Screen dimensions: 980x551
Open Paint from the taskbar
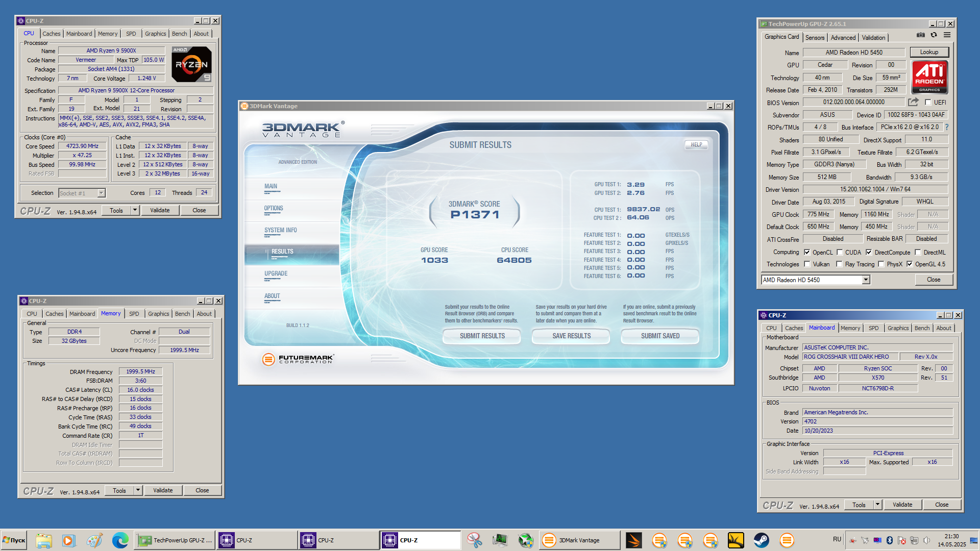94,540
